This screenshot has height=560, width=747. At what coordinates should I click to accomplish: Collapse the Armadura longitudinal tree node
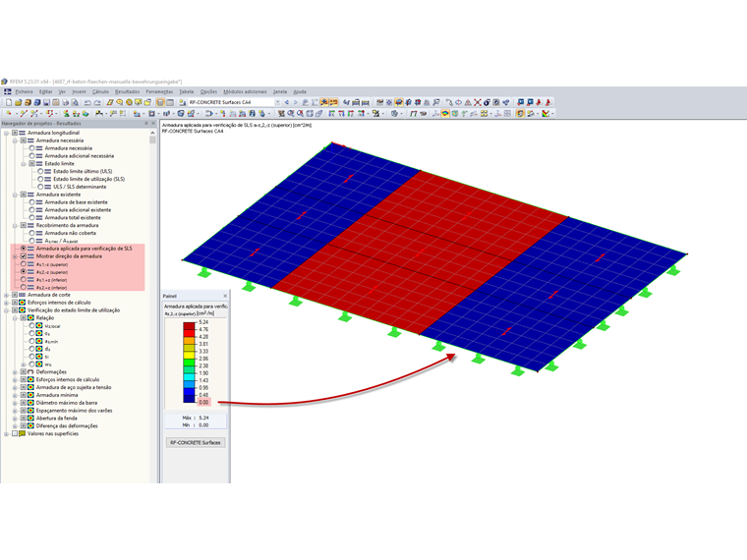tap(6, 133)
